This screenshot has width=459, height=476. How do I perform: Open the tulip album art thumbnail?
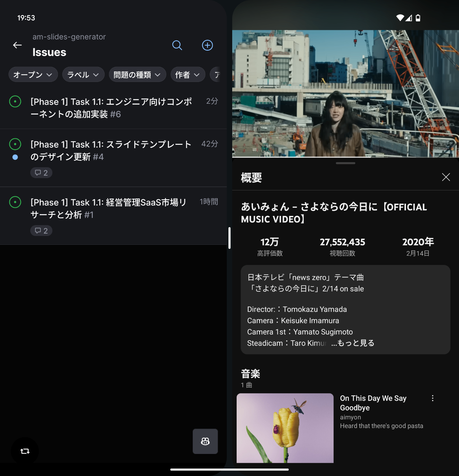pyautogui.click(x=285, y=428)
